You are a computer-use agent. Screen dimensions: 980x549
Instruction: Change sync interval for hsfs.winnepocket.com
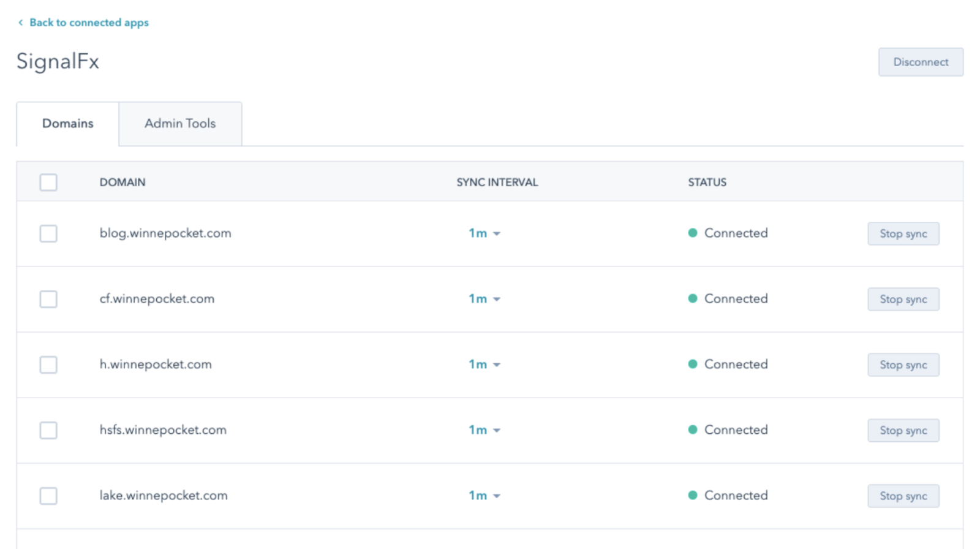(x=484, y=430)
